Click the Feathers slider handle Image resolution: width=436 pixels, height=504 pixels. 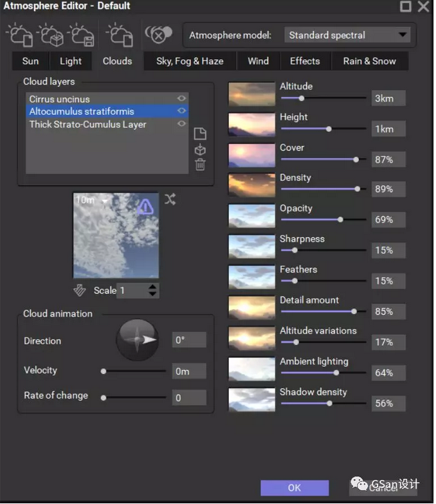295,281
